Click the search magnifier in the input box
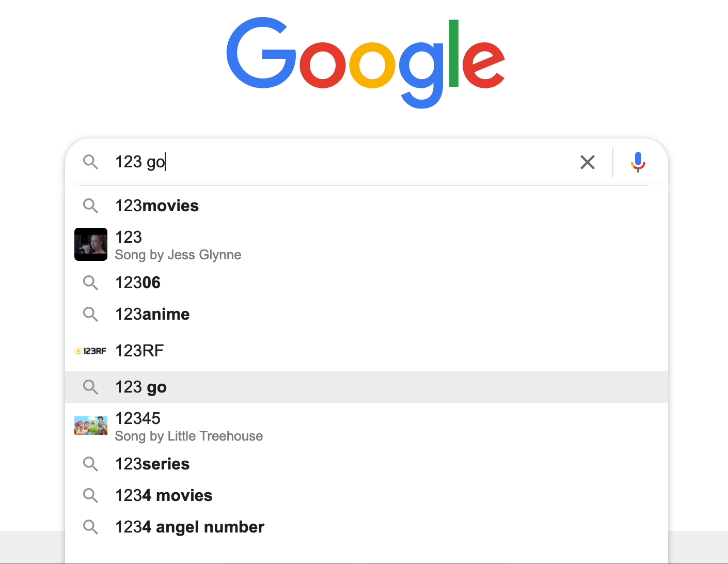The width and height of the screenshot is (728, 564). point(90,162)
